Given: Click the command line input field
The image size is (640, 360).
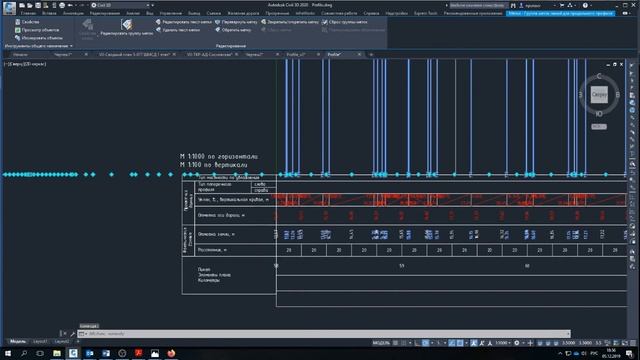Looking at the screenshot, I should click(x=324, y=333).
